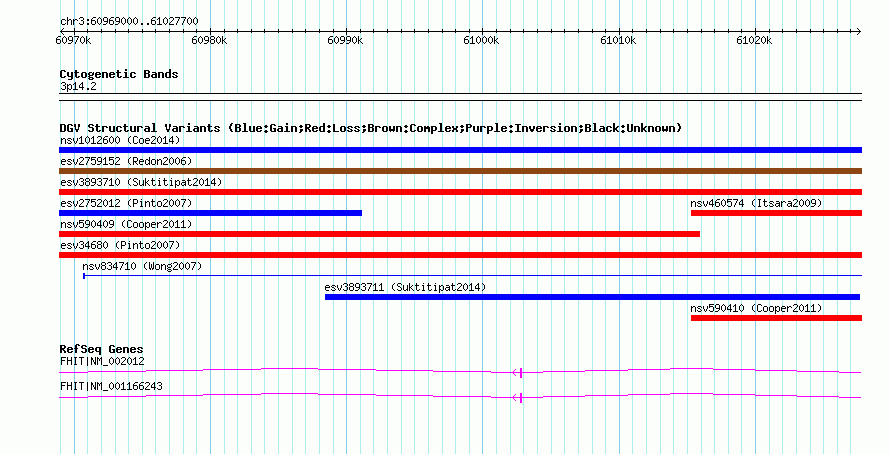The image size is (890, 454).
Task: Click the blue esv3893711 gain bar
Action: pos(593,297)
